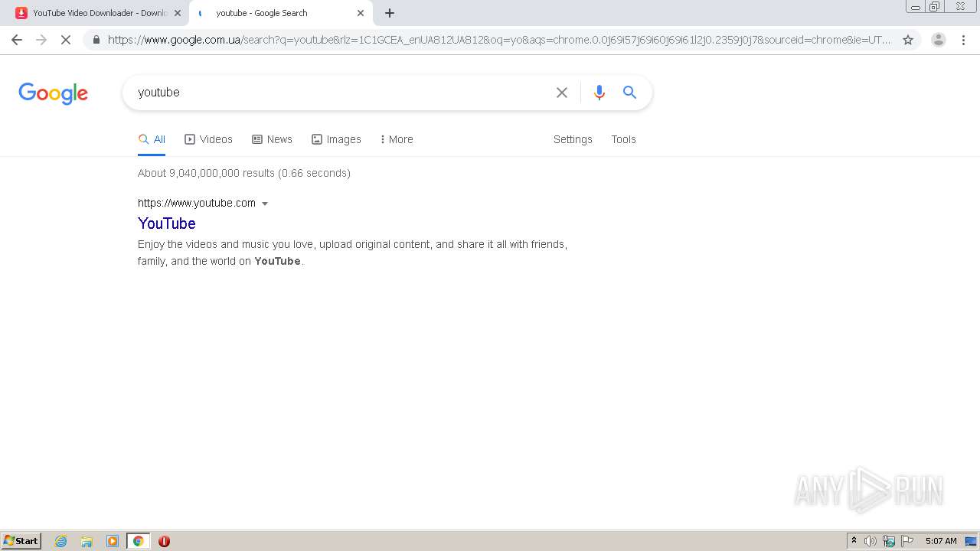This screenshot has width=980, height=551.
Task: Expand the More search categories menu
Action: [x=397, y=139]
